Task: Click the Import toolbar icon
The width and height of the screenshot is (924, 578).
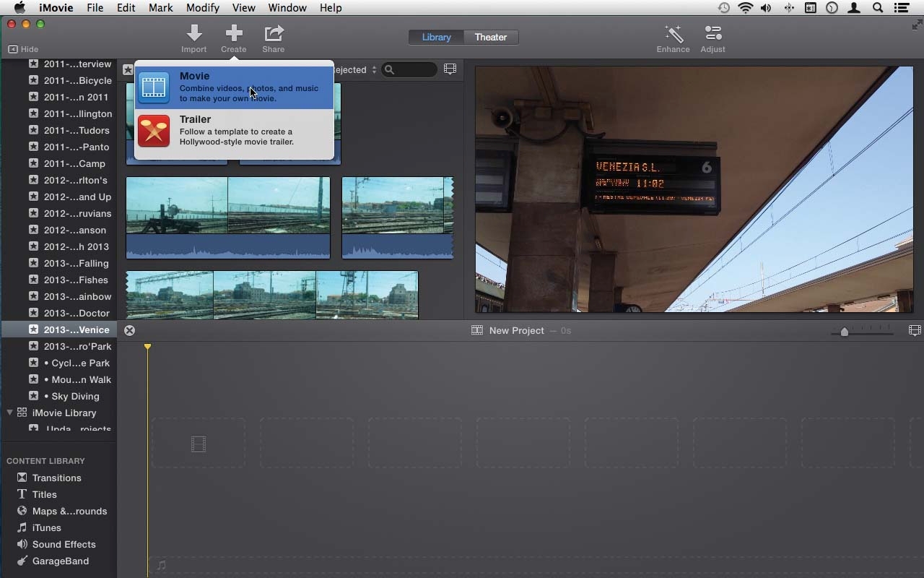Action: [x=193, y=33]
